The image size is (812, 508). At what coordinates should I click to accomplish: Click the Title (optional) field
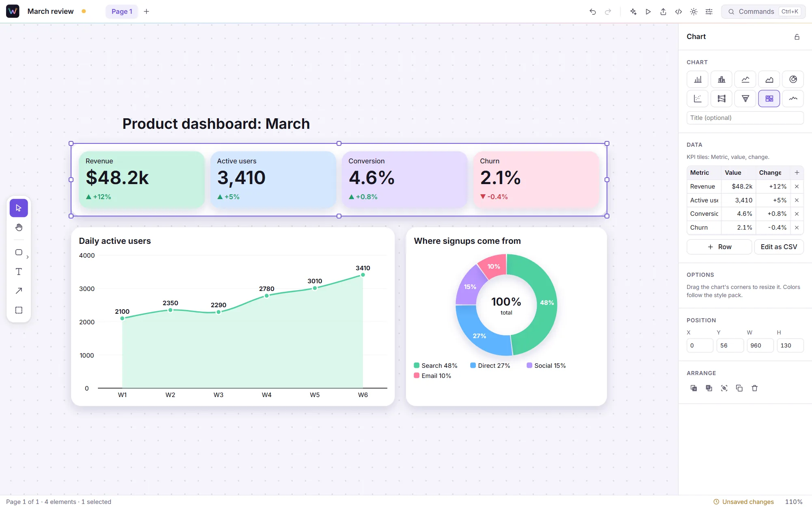pyautogui.click(x=745, y=118)
